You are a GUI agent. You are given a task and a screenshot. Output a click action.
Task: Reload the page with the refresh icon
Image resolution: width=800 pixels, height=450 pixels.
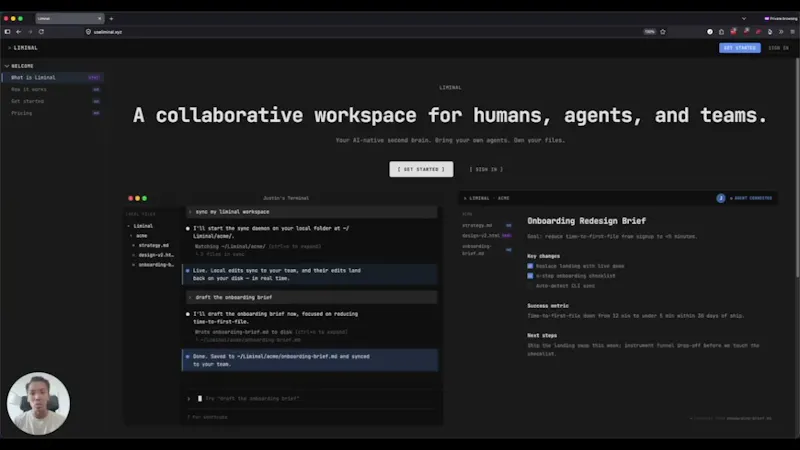point(41,32)
